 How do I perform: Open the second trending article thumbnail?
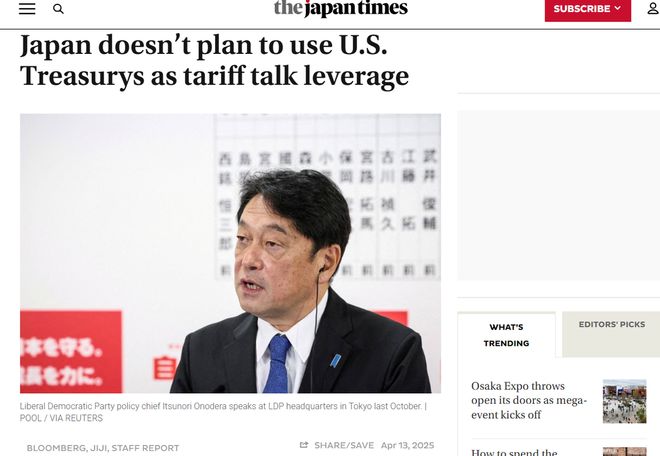tap(624, 451)
